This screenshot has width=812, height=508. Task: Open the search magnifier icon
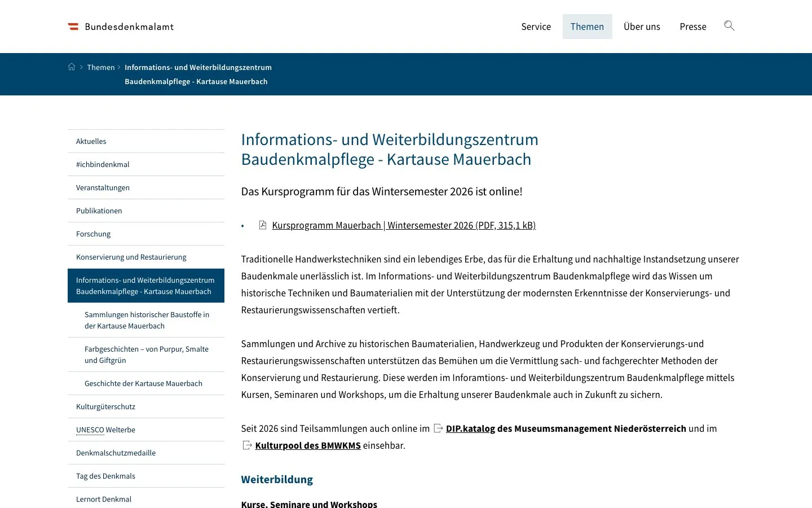point(729,26)
